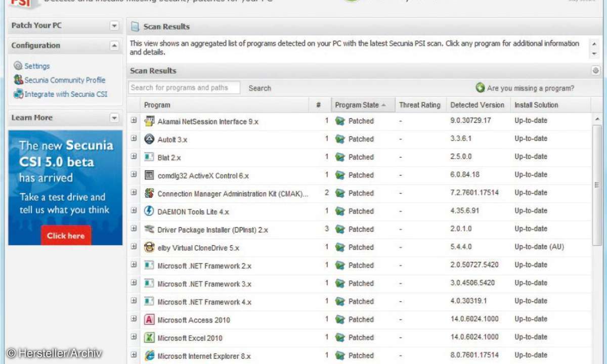Click the Integrate with Secunia CSI icon
The height and width of the screenshot is (364, 607).
18,94
